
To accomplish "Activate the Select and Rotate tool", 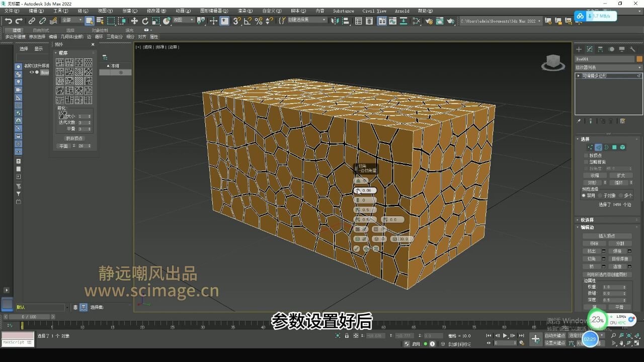I will pos(145,21).
